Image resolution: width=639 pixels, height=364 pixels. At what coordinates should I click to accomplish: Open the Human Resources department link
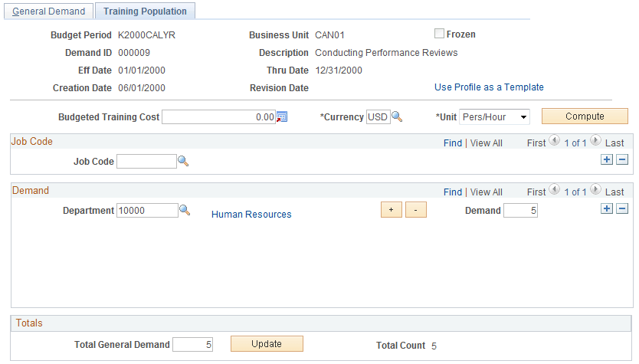(251, 215)
